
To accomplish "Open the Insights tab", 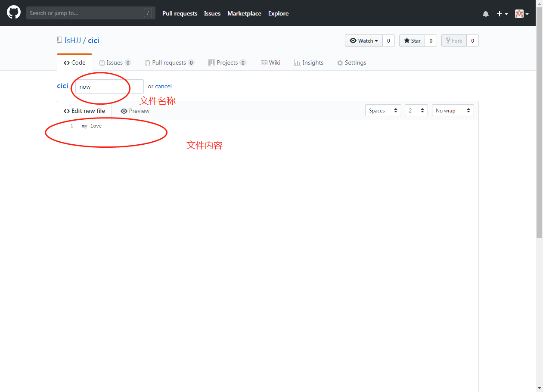I will click(309, 62).
